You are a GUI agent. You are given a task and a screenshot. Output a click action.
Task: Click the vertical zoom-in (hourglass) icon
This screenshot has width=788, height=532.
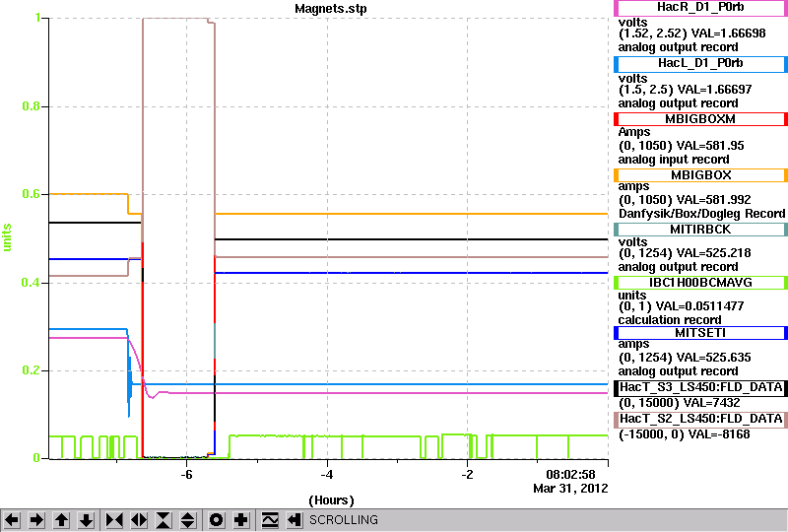tap(164, 520)
